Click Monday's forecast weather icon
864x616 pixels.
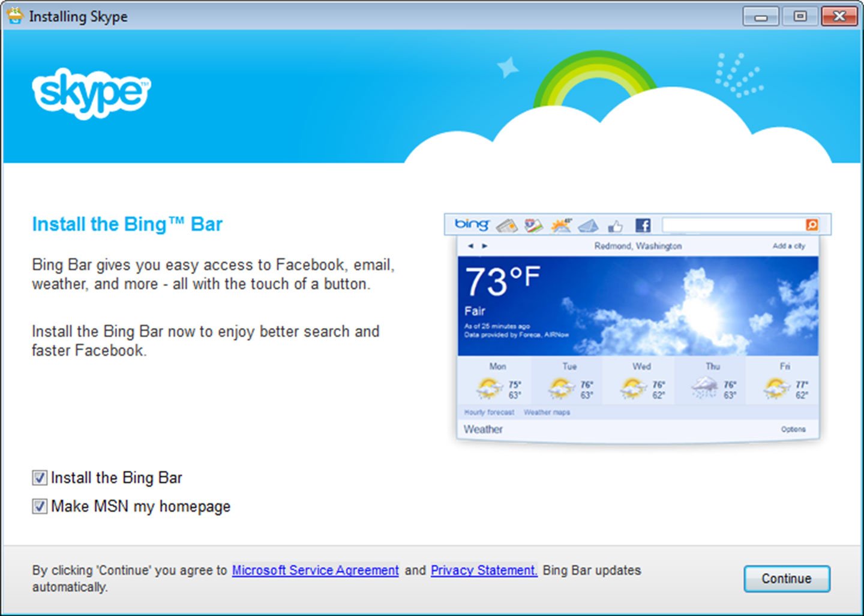(490, 388)
